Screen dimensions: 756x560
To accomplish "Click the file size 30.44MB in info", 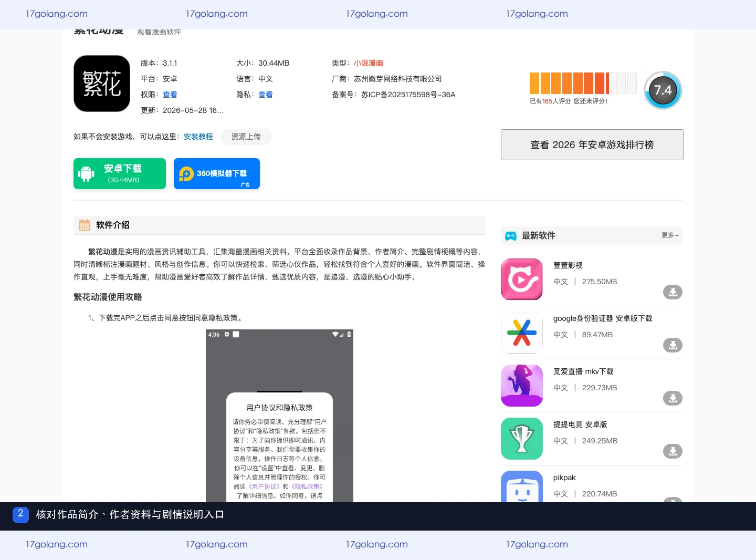I will (274, 63).
